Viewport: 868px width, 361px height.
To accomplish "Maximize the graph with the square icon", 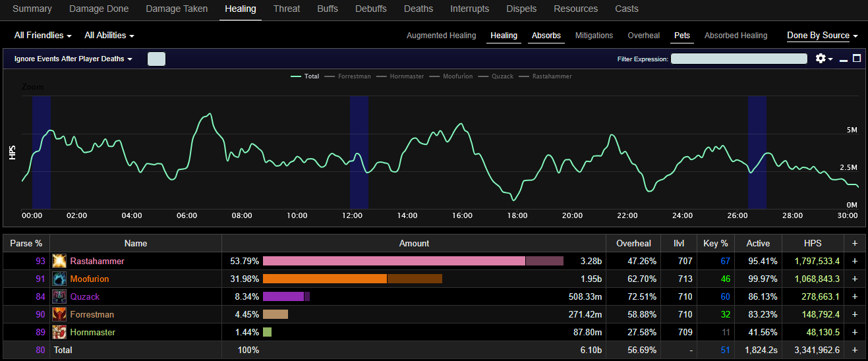I will [x=857, y=59].
